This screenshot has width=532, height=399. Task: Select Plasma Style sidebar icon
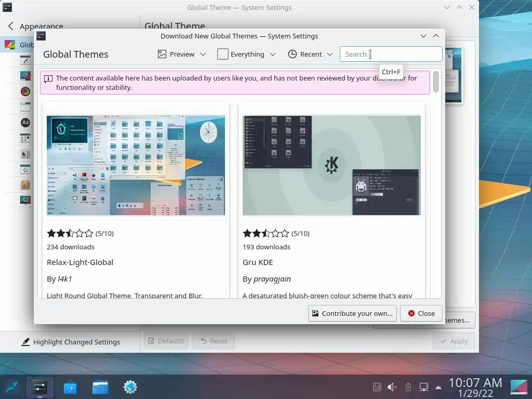25,76
